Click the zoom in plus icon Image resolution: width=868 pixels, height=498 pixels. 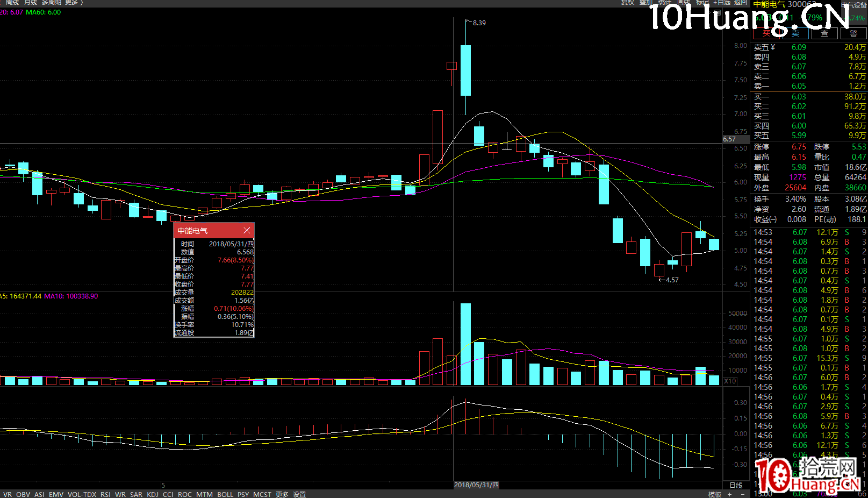click(x=730, y=494)
